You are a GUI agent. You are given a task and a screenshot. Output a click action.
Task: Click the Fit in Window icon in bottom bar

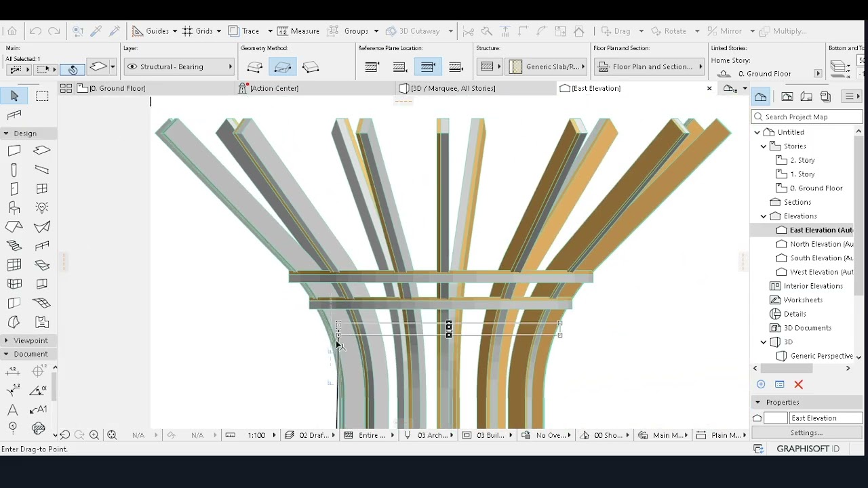[112, 435]
